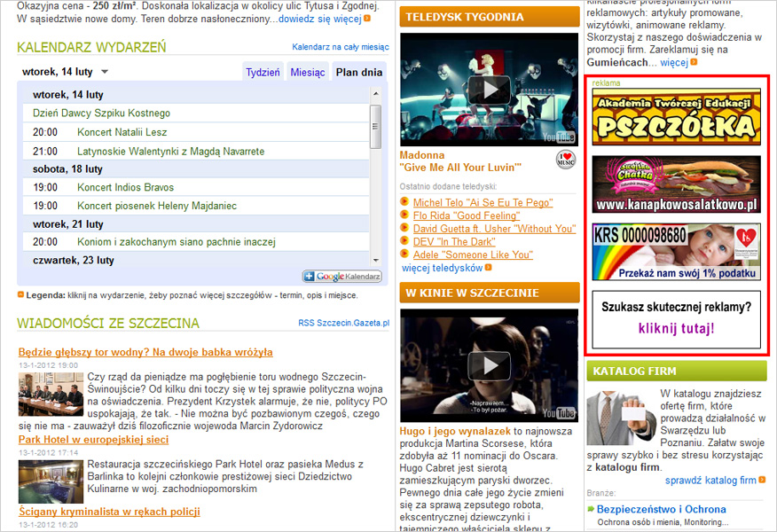
Task: Click więcej link under advertising text
Action: pyautogui.click(x=674, y=62)
